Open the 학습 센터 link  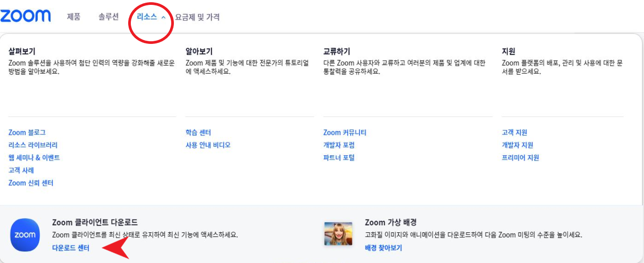[198, 133]
